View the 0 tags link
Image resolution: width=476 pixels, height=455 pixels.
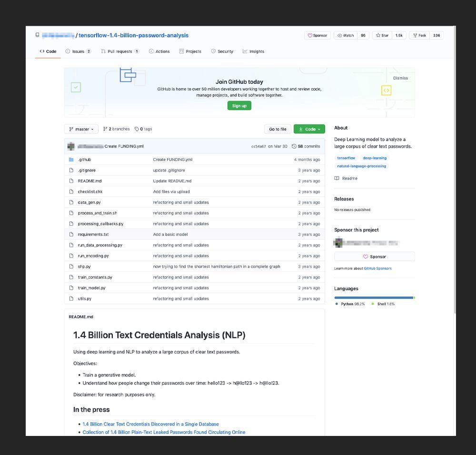pos(143,129)
